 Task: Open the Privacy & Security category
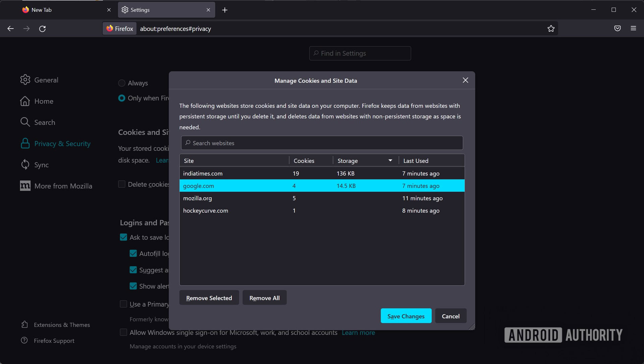(55, 143)
